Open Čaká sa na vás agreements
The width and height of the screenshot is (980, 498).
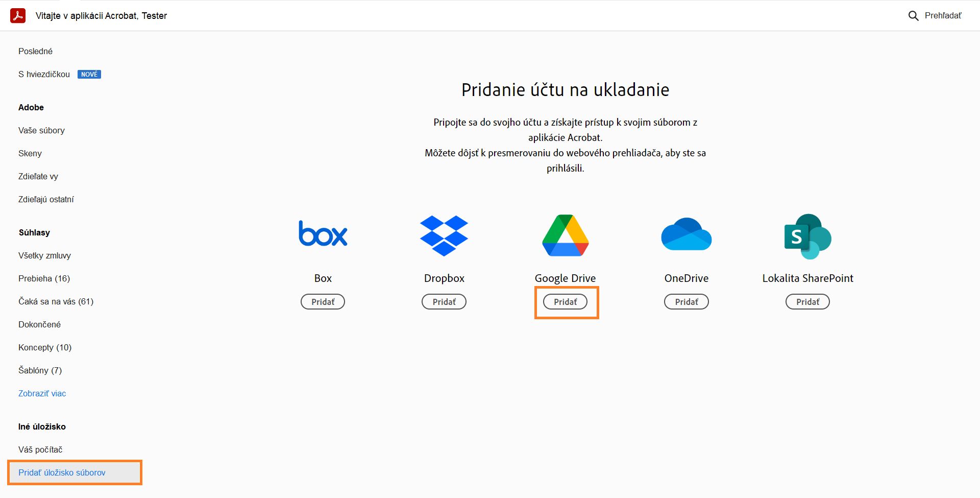point(56,301)
